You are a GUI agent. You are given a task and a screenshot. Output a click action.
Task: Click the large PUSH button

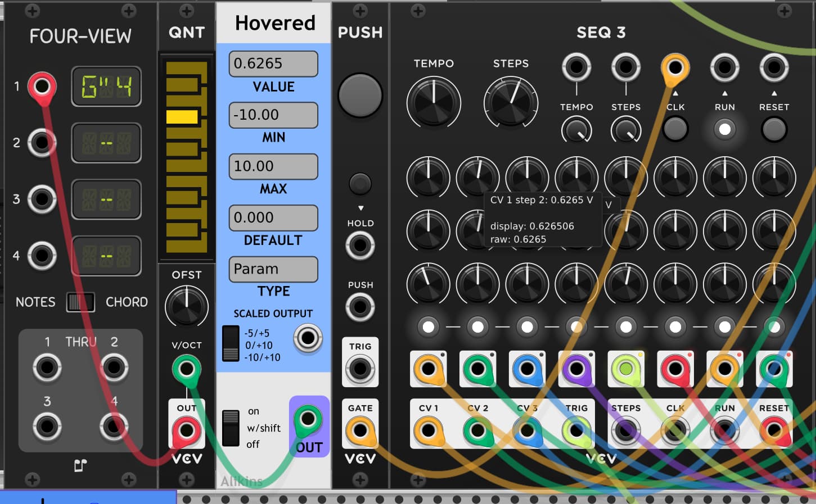(360, 95)
